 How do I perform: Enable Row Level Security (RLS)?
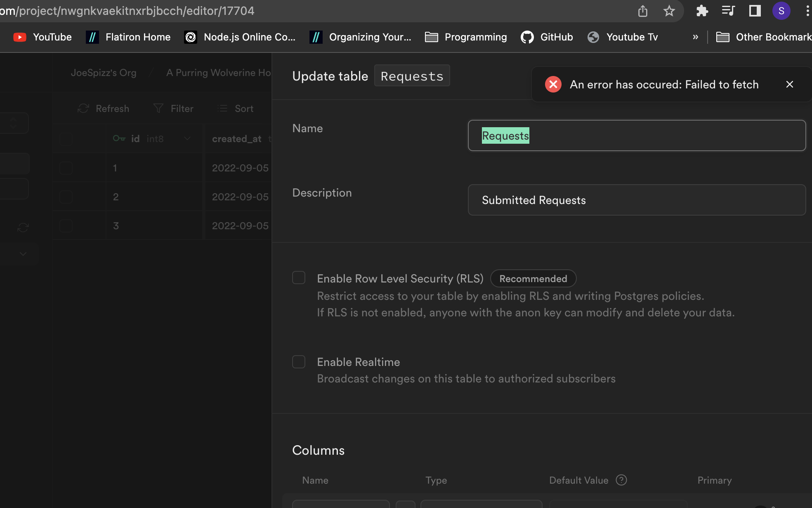299,278
